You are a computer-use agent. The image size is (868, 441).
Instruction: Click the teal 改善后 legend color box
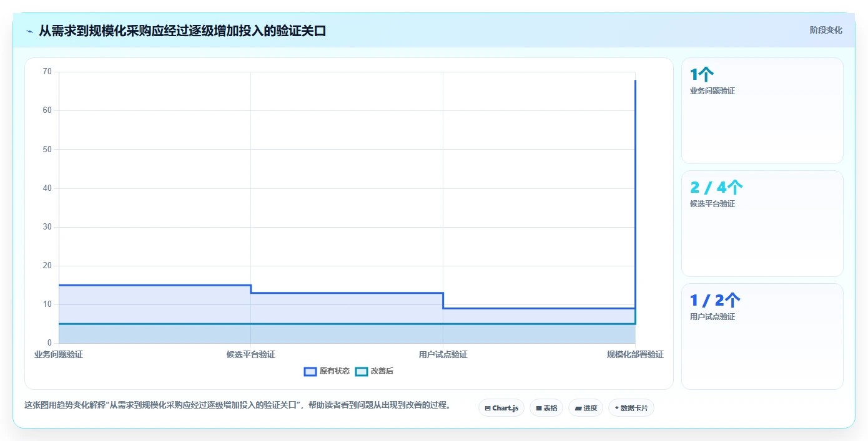coord(362,371)
